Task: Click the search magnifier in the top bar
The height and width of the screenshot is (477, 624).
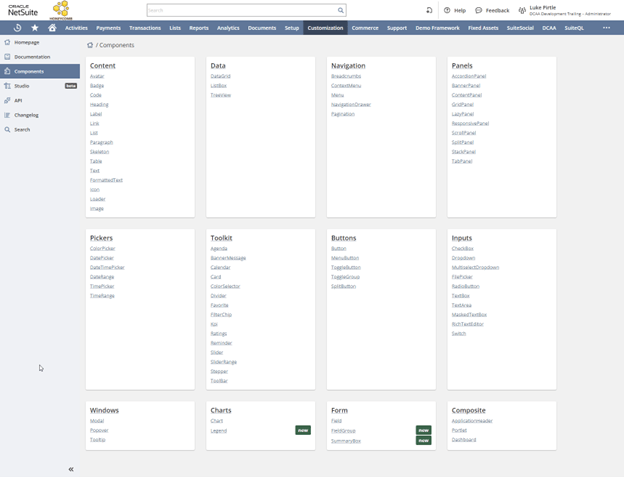Action: pyautogui.click(x=341, y=10)
